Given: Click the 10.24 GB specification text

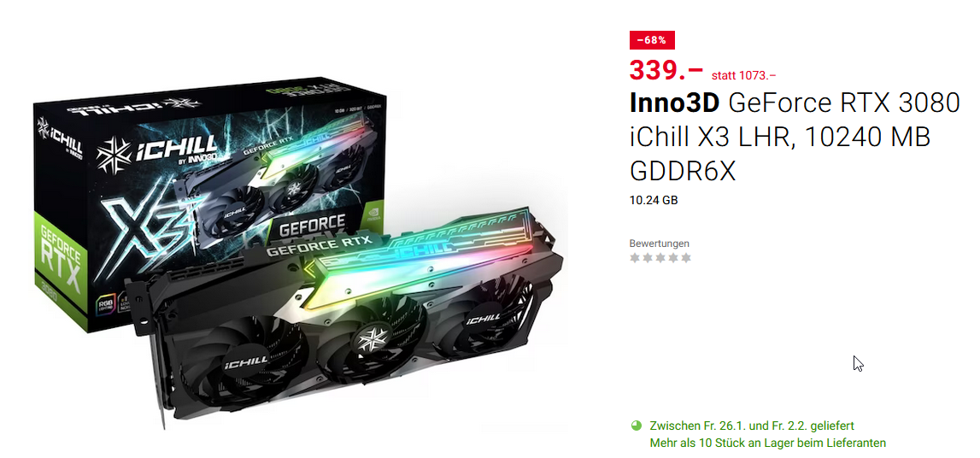Looking at the screenshot, I should 654,201.
